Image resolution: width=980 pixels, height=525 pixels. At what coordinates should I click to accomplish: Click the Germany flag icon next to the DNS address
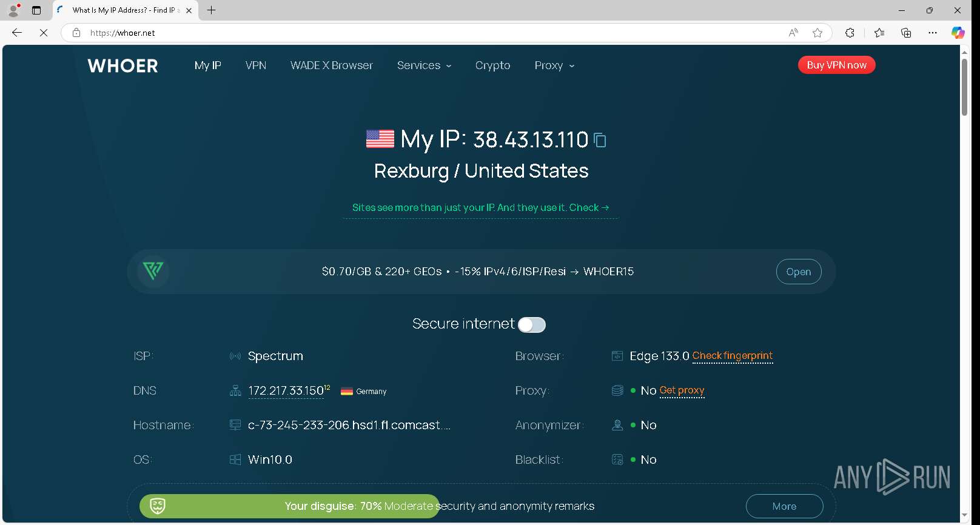pyautogui.click(x=347, y=391)
